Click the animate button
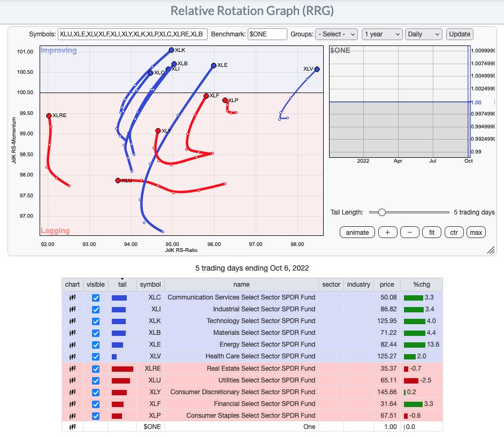The width and height of the screenshot is (504, 437). pyautogui.click(x=357, y=232)
